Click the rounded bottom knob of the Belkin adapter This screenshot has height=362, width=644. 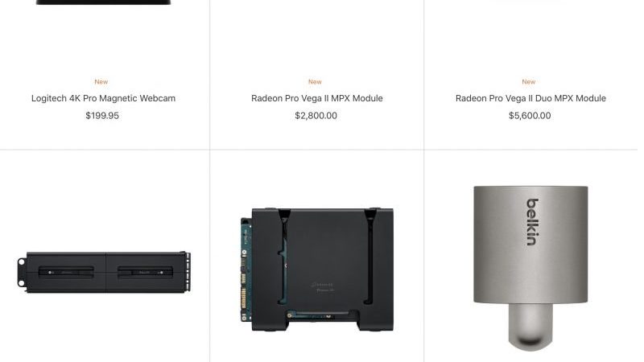point(530,327)
